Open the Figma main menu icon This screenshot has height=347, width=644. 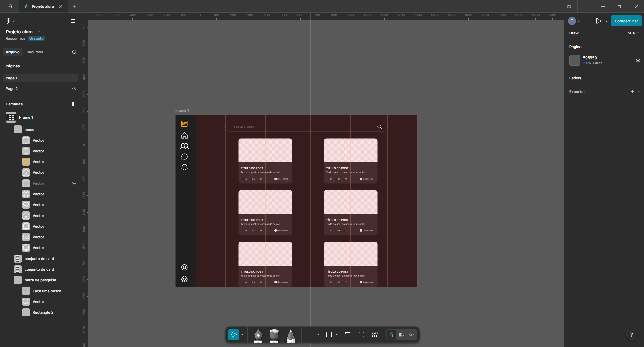(x=9, y=21)
